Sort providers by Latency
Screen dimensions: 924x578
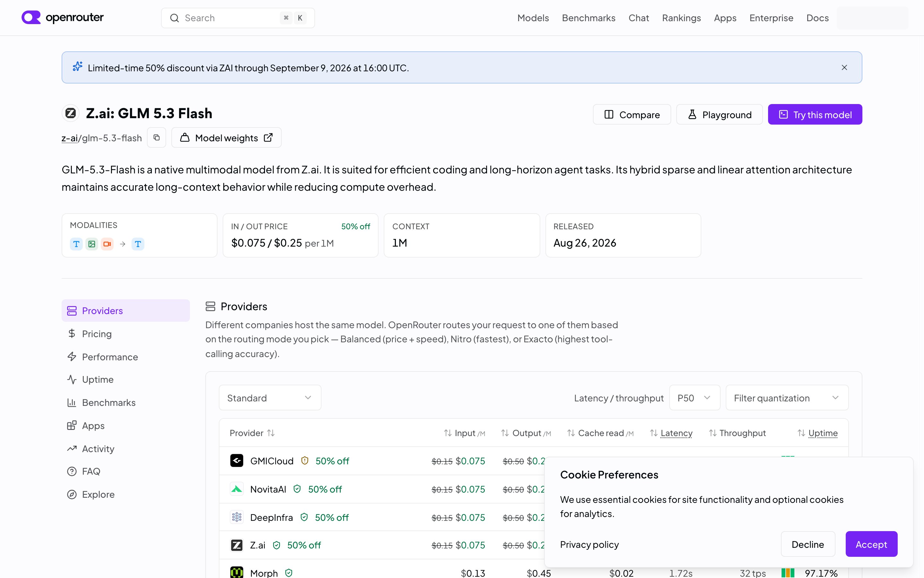coord(671,433)
